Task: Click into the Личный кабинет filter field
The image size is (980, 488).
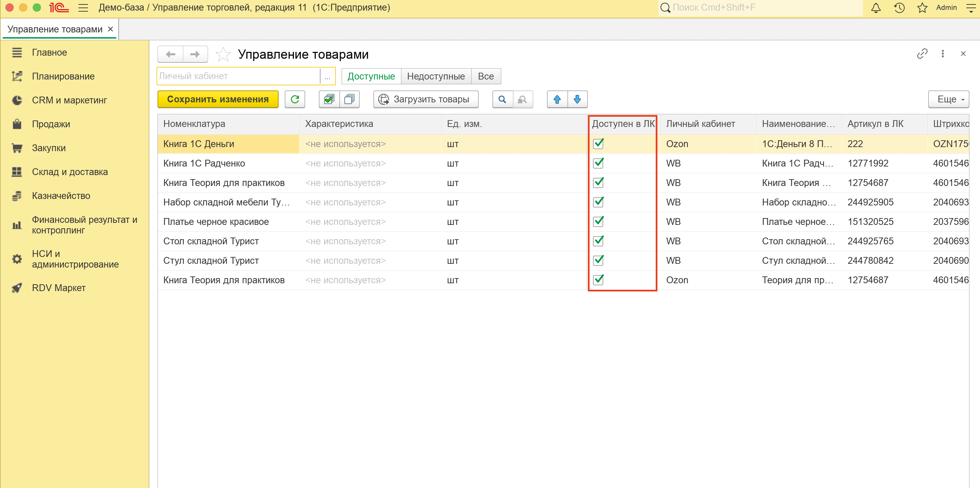Action: [x=239, y=76]
